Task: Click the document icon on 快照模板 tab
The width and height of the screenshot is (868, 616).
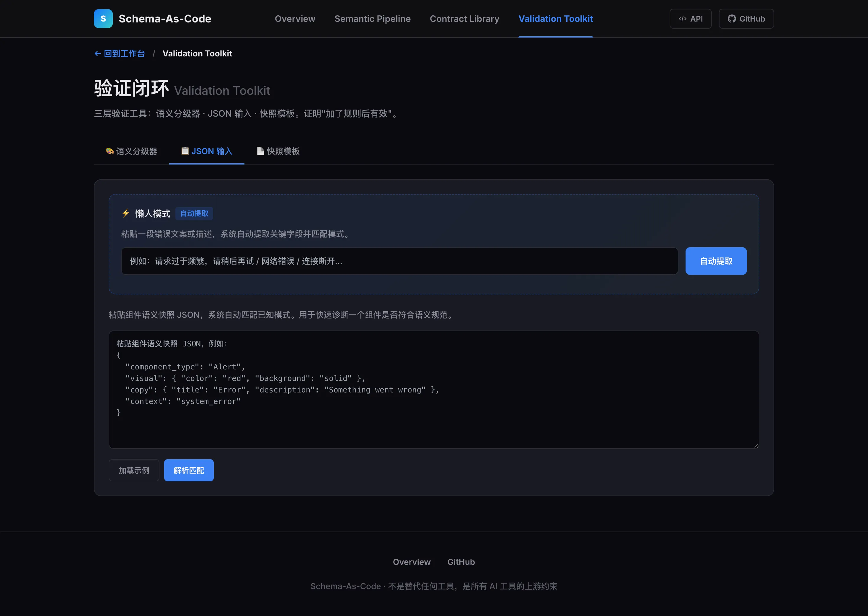Action: tap(260, 151)
